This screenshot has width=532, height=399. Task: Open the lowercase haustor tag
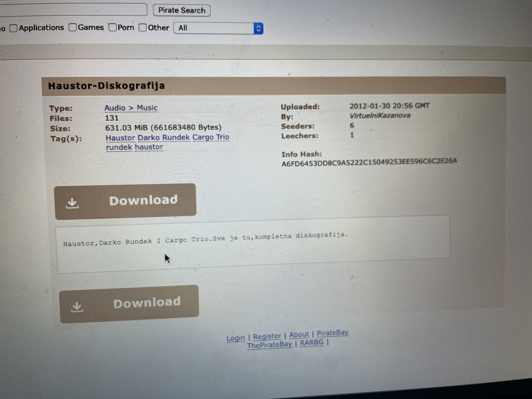pos(149,147)
